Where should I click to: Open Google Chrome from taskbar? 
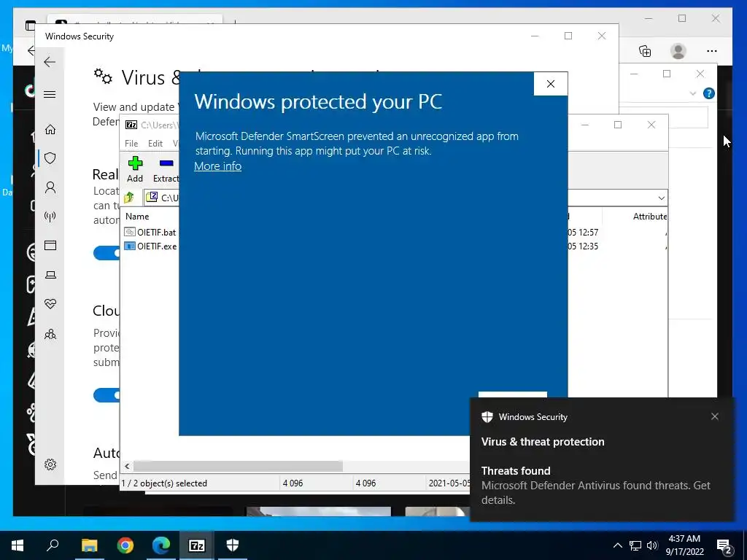click(x=125, y=545)
